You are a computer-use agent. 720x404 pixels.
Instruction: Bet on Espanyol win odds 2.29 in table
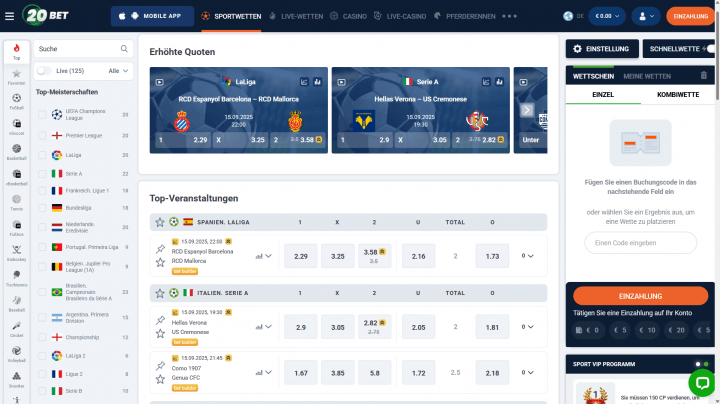(x=301, y=256)
